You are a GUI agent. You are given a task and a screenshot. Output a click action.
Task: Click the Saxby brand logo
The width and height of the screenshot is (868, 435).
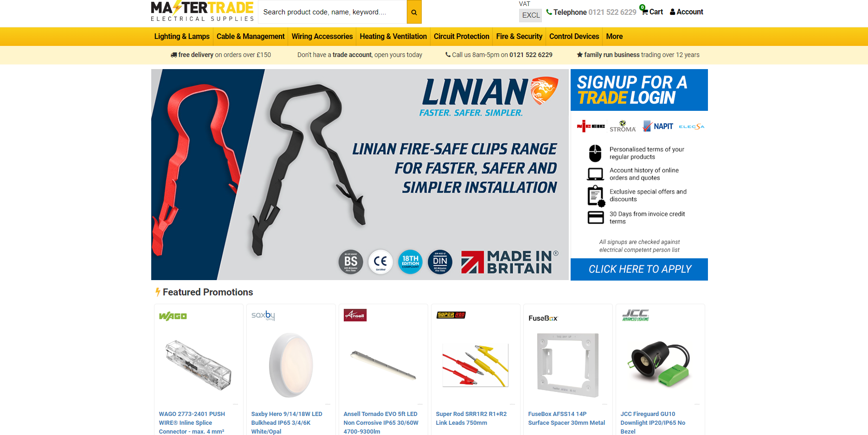(263, 315)
